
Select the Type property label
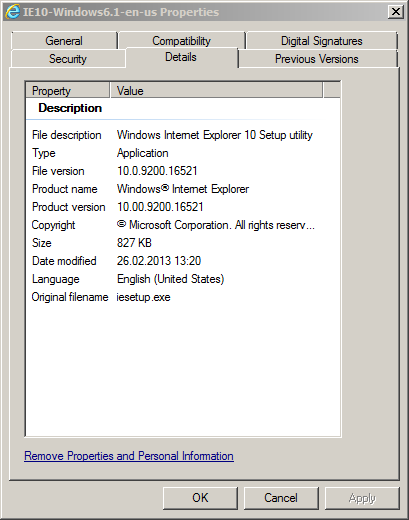[x=44, y=153]
